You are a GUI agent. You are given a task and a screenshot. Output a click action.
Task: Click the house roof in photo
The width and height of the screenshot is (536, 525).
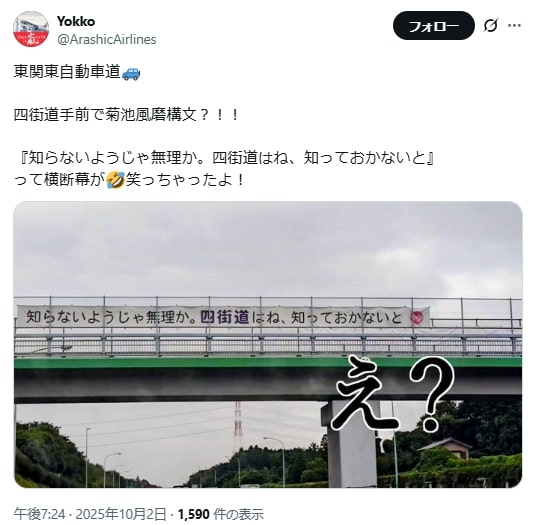[x=444, y=444]
